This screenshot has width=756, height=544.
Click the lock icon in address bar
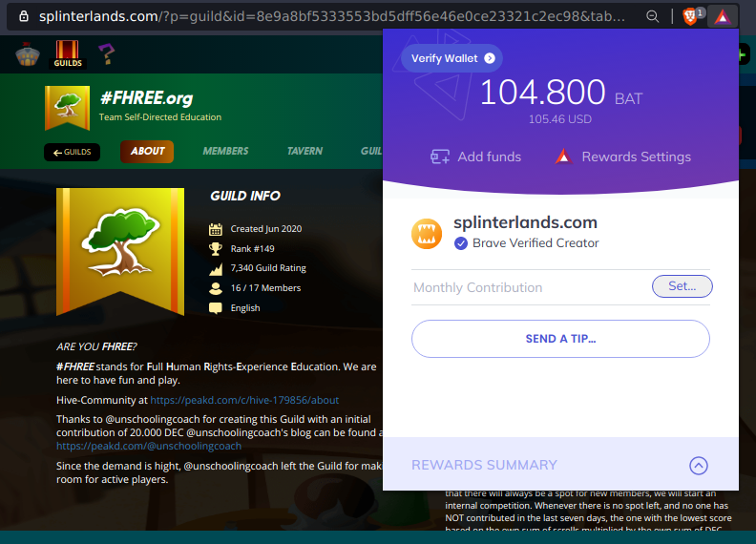[23, 16]
